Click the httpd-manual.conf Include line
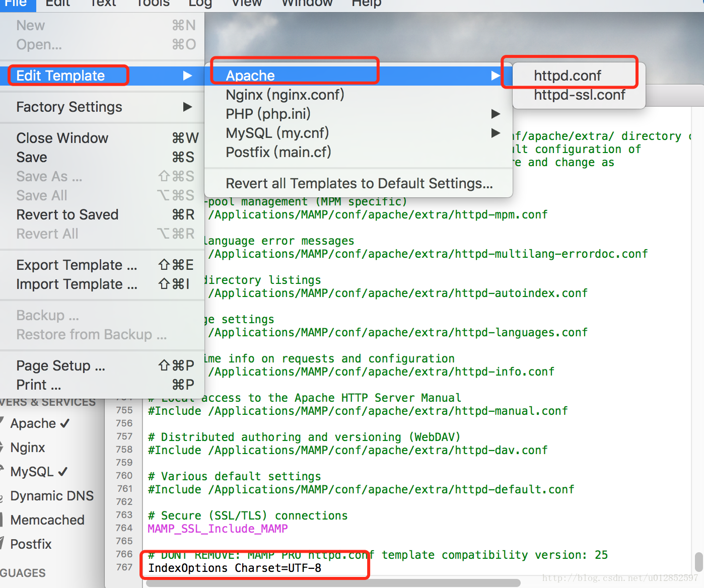This screenshot has width=704, height=588. click(x=358, y=411)
